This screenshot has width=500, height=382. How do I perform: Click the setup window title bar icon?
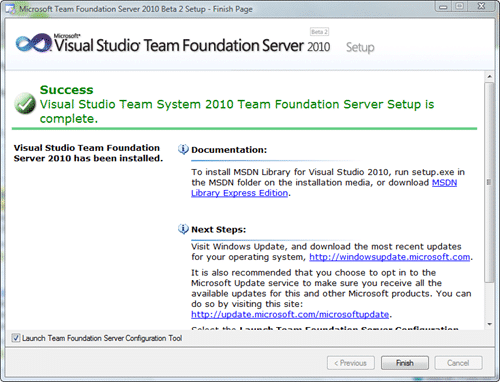(x=10, y=9)
